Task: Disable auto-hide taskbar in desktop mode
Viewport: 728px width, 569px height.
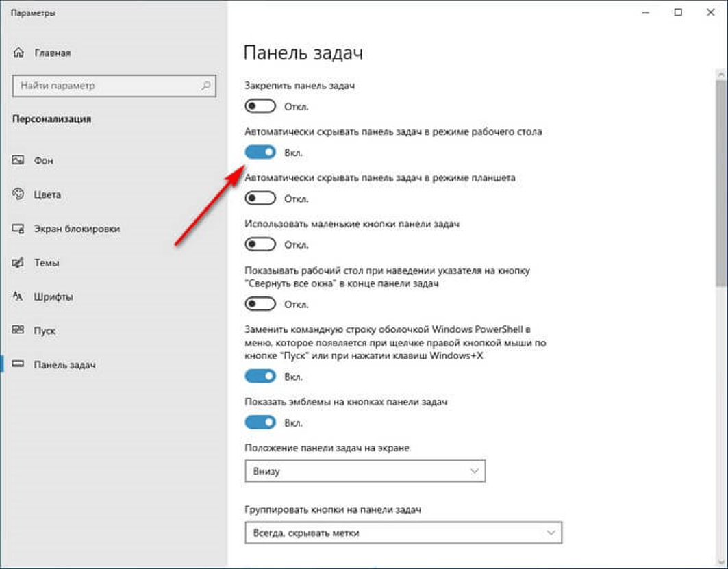Action: [x=260, y=152]
